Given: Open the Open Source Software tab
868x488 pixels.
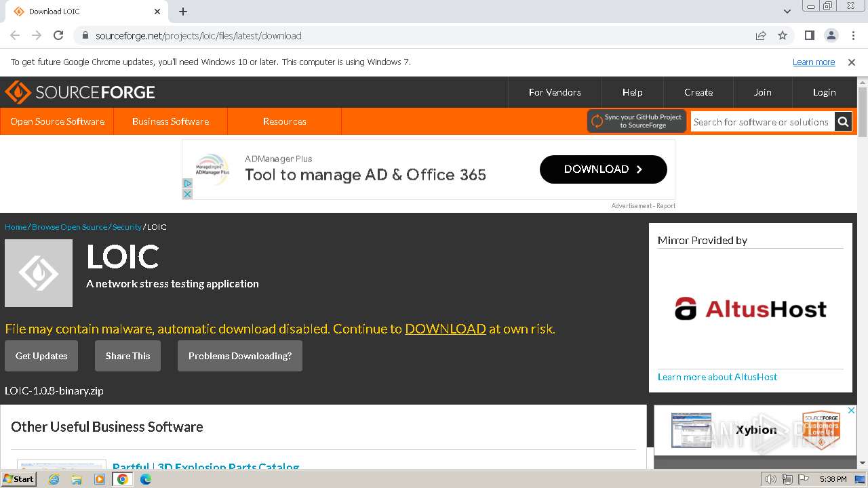Looking at the screenshot, I should [x=58, y=121].
